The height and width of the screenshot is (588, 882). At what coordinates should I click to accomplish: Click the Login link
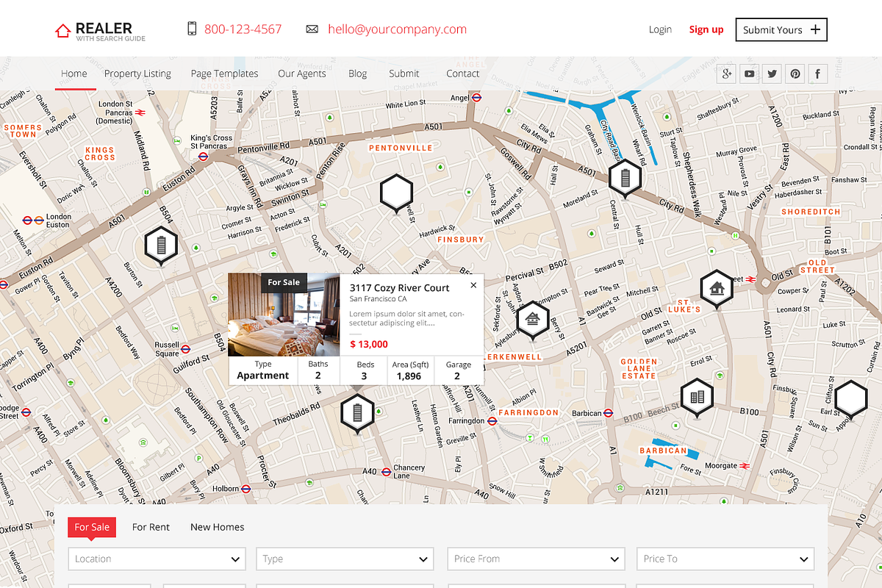(660, 29)
